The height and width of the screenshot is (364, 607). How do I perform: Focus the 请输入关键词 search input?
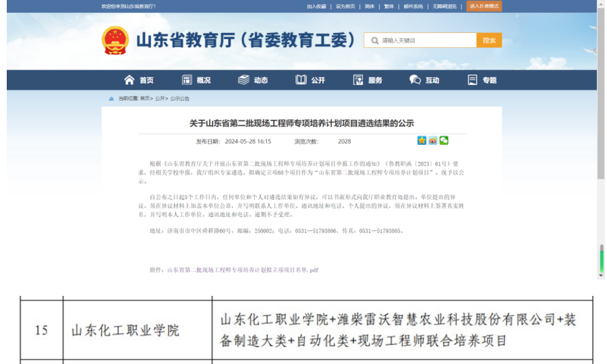click(x=425, y=40)
